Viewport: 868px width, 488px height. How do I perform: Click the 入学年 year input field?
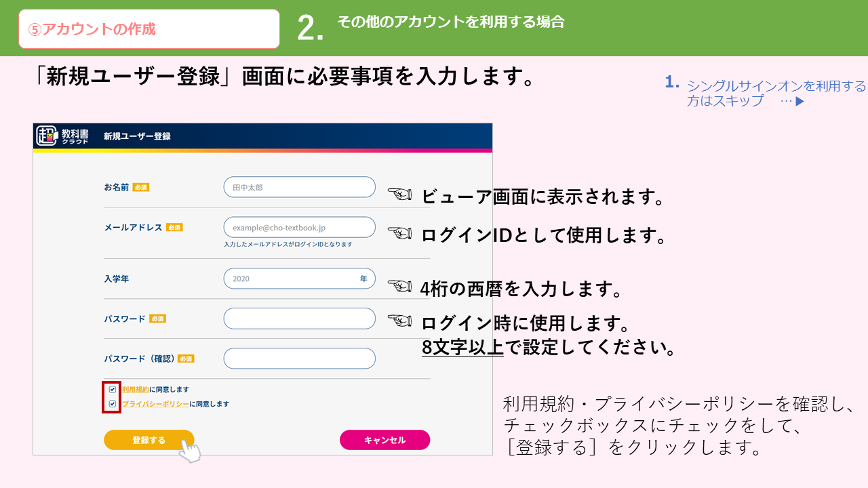click(299, 279)
